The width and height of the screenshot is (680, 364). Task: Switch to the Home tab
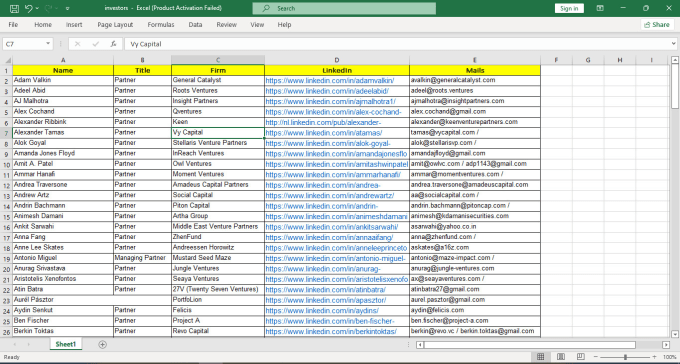(x=43, y=25)
